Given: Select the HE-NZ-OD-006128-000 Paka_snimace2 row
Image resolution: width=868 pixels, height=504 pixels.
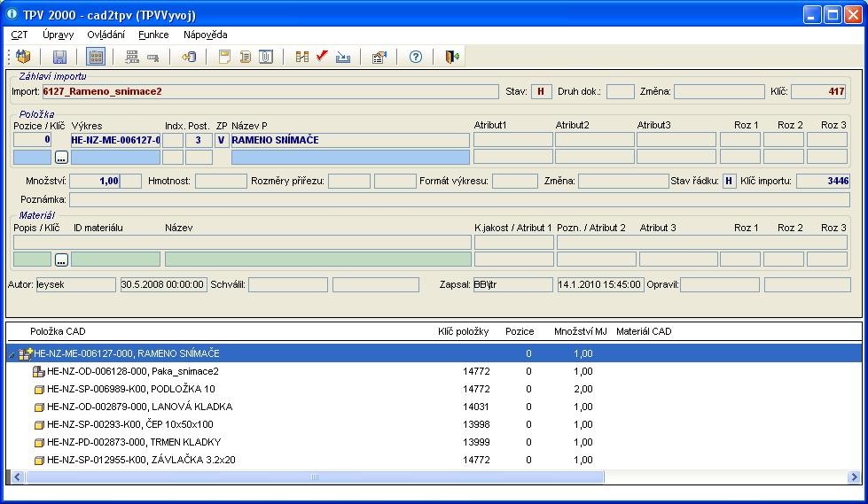Looking at the screenshot, I should point(434,371).
